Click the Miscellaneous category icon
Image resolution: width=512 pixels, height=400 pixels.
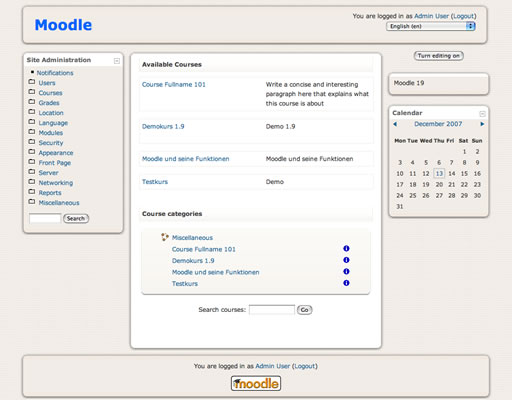coord(165,237)
